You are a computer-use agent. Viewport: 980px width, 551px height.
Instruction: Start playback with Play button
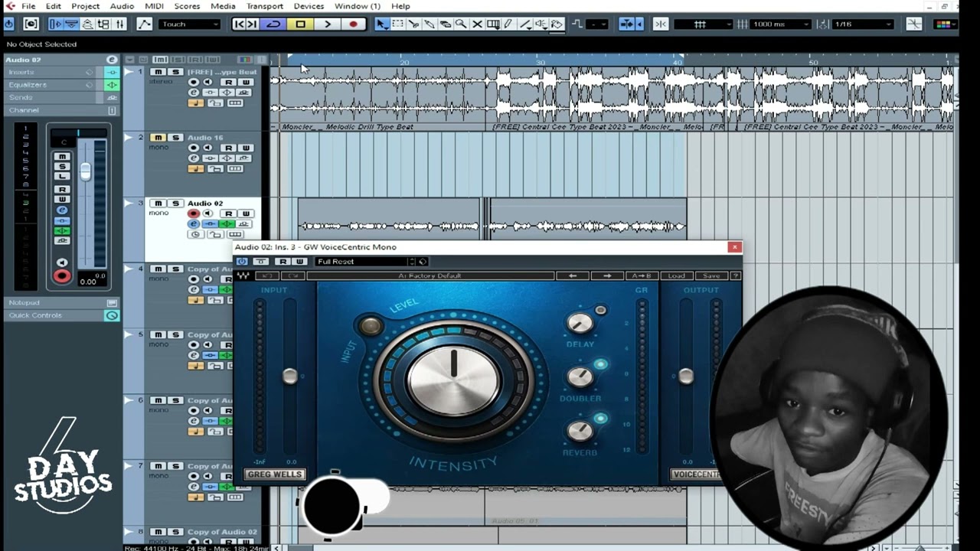327,24
